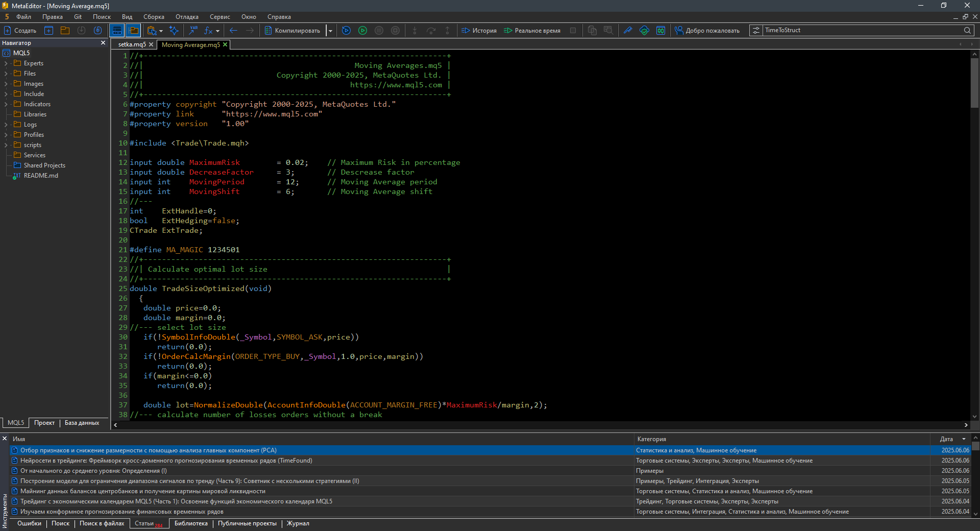Start debugging on history data icon
The width and height of the screenshot is (980, 531).
click(x=346, y=31)
